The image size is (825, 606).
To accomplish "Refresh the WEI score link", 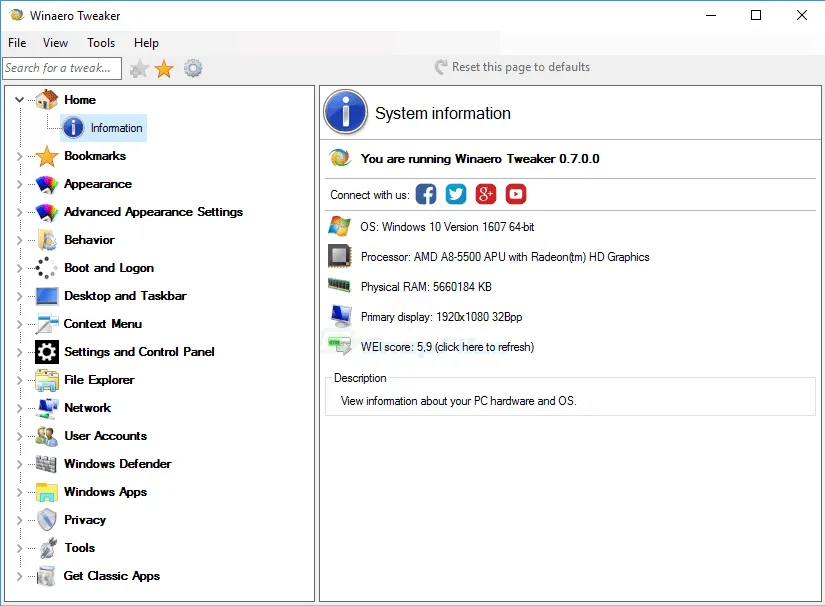I will pyautogui.click(x=447, y=347).
